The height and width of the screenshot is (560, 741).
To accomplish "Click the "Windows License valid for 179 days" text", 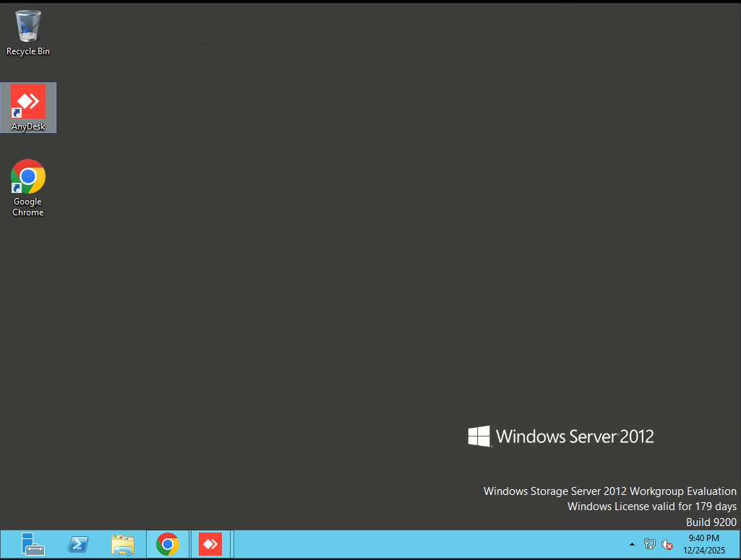I will click(651, 507).
